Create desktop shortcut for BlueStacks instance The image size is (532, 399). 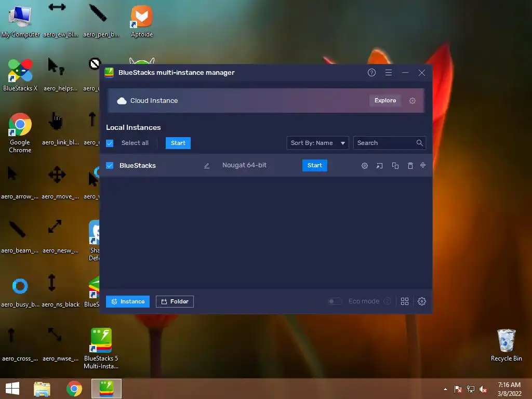(x=380, y=166)
